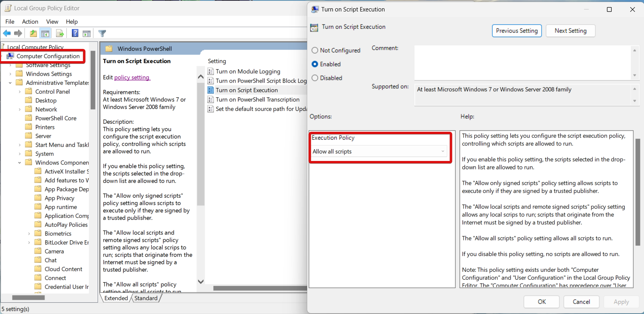Collapse the Windows Components tree node
The image size is (644, 314).
pyautogui.click(x=19, y=163)
